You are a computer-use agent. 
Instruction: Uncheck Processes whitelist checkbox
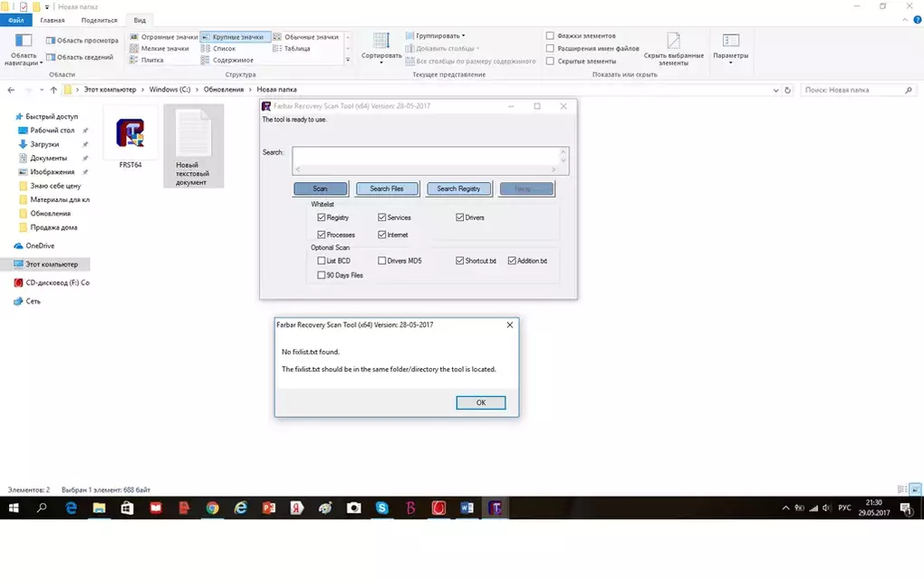coord(322,235)
